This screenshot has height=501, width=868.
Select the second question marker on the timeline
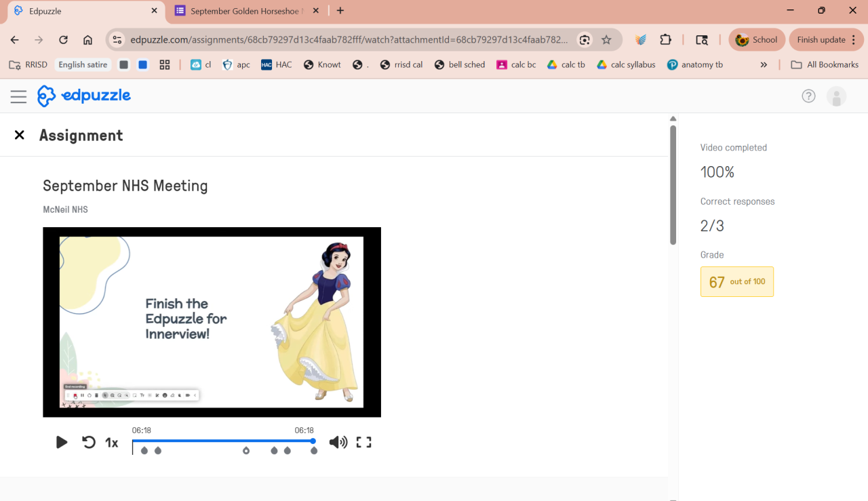[158, 451]
